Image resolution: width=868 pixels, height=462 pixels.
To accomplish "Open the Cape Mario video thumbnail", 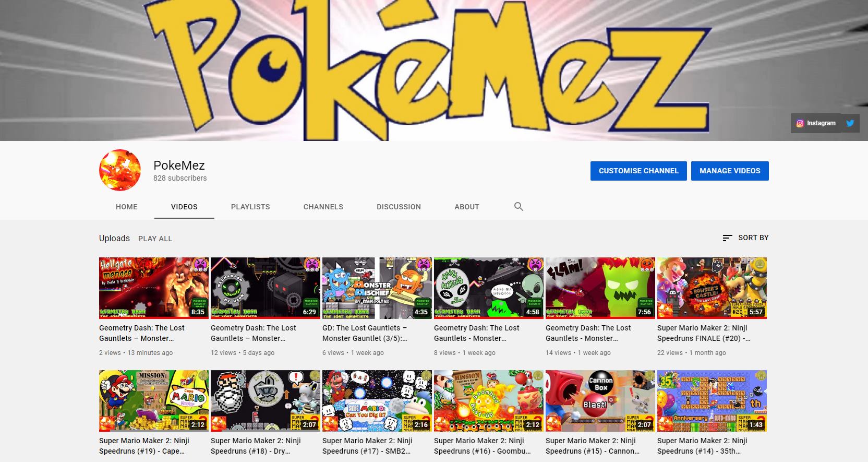I will 154,401.
